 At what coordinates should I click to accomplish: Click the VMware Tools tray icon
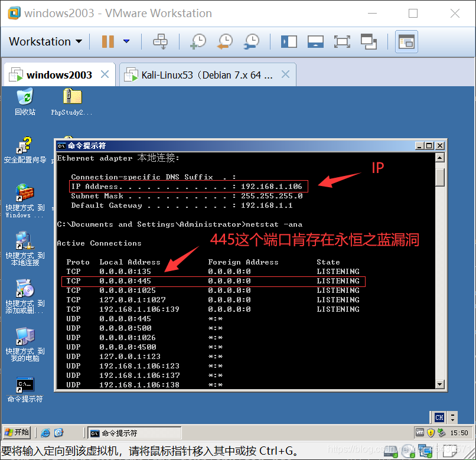pyautogui.click(x=420, y=432)
